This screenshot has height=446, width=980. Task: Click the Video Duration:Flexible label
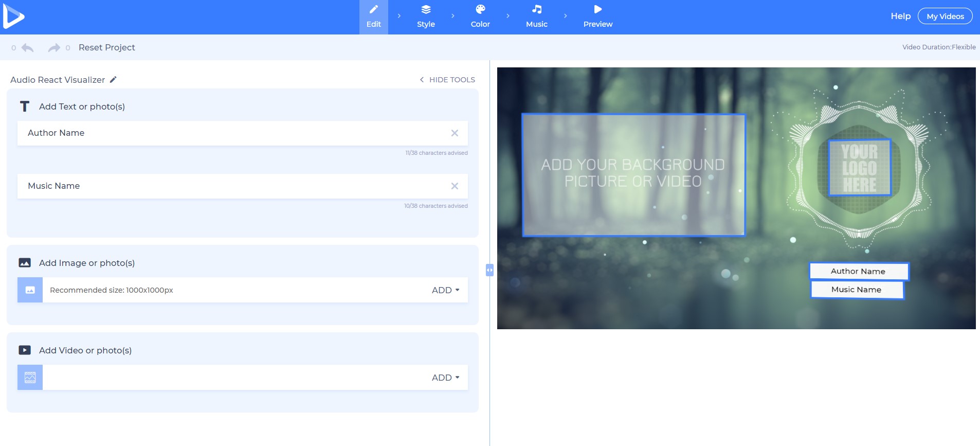(939, 47)
